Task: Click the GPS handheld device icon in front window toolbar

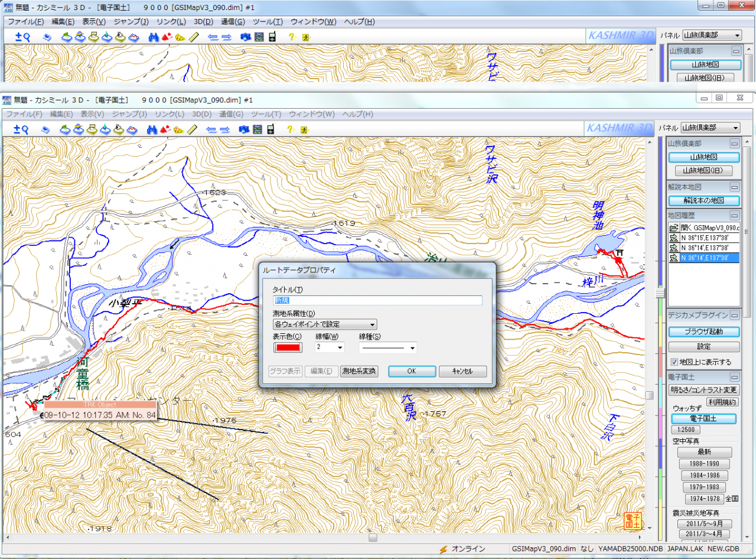Action: (271, 129)
